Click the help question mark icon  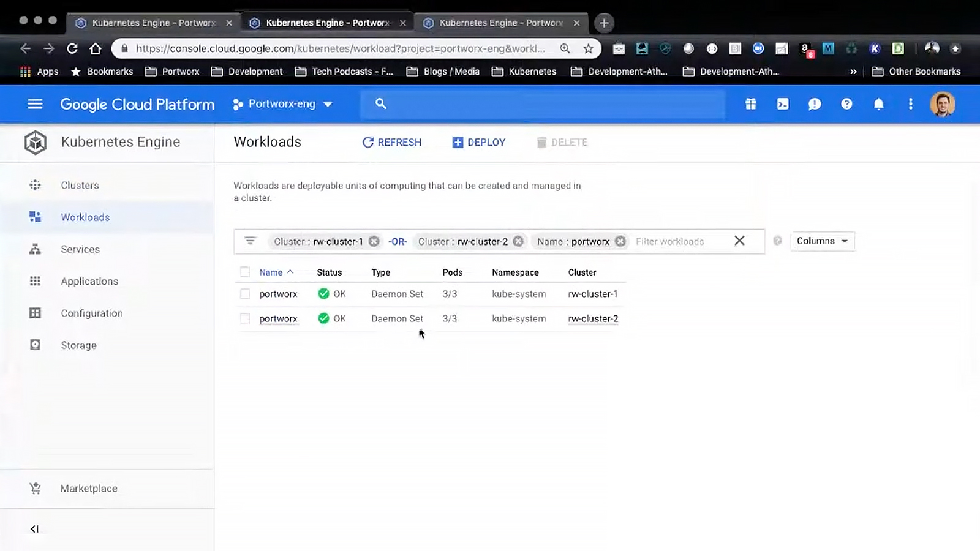pos(846,104)
